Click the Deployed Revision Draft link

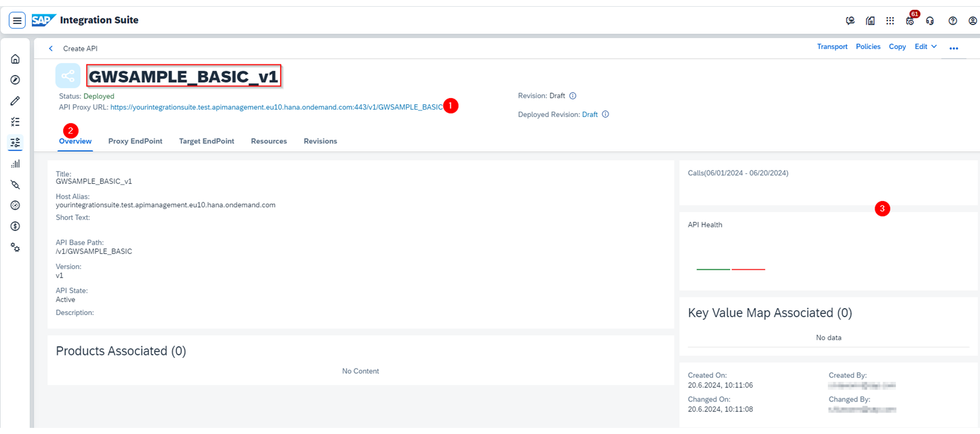pyautogui.click(x=590, y=115)
